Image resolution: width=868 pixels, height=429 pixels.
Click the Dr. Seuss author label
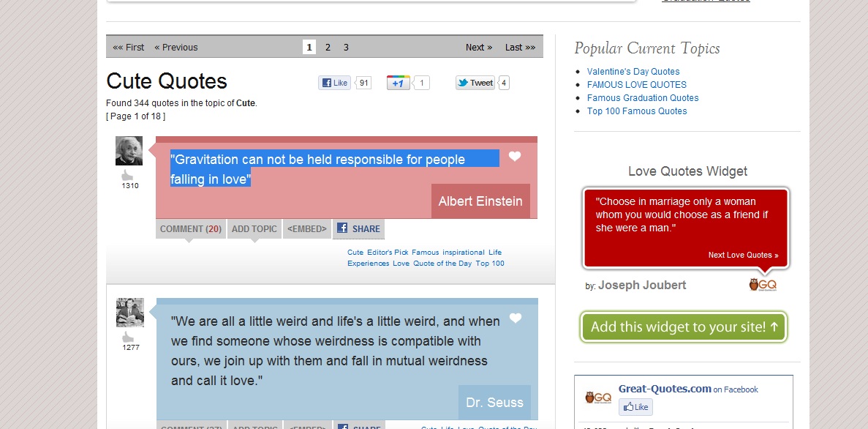pos(494,403)
